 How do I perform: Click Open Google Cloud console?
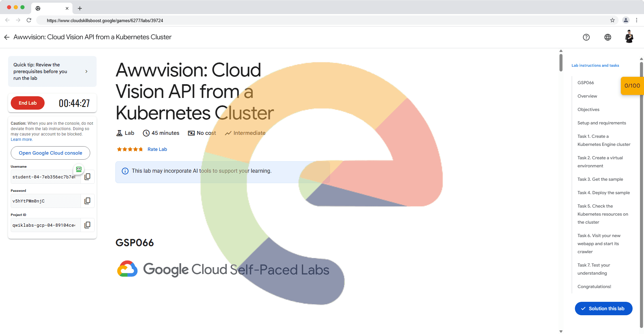(50, 153)
